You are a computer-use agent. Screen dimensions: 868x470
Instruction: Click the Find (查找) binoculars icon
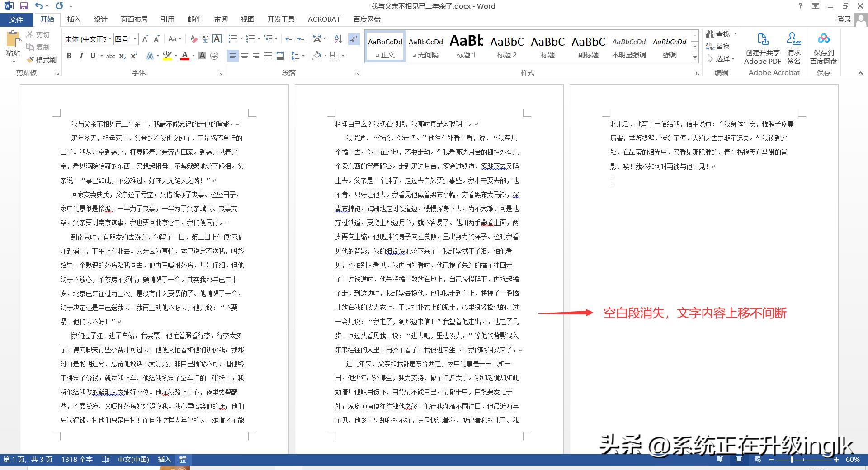(710, 34)
